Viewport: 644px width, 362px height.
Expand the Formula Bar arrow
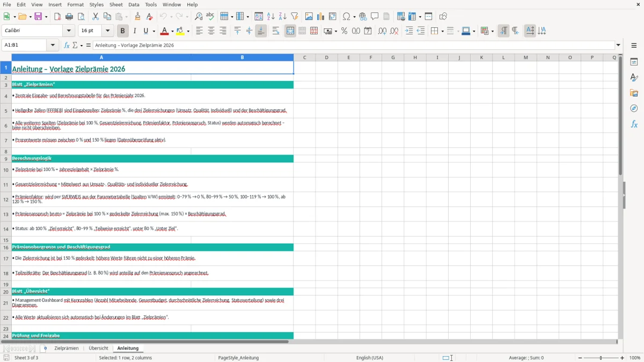coord(619,46)
